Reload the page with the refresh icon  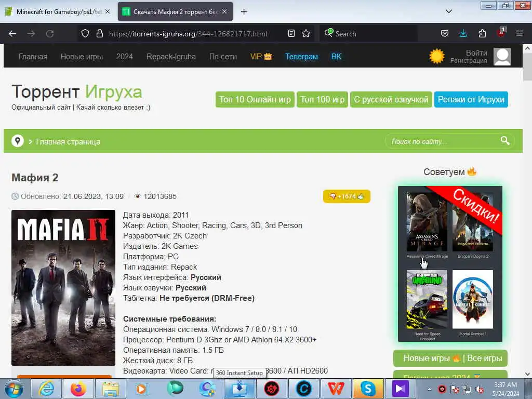click(x=50, y=34)
